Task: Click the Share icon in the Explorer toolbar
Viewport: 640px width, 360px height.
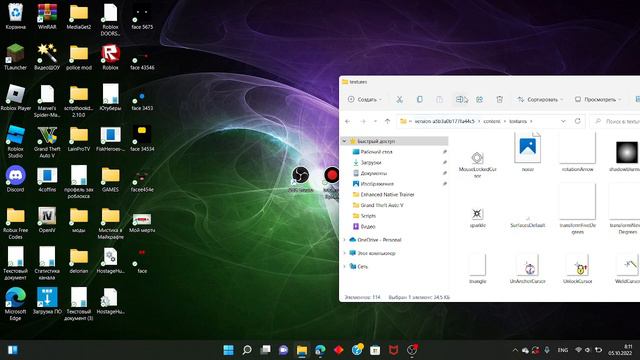Action: pyautogui.click(x=480, y=100)
